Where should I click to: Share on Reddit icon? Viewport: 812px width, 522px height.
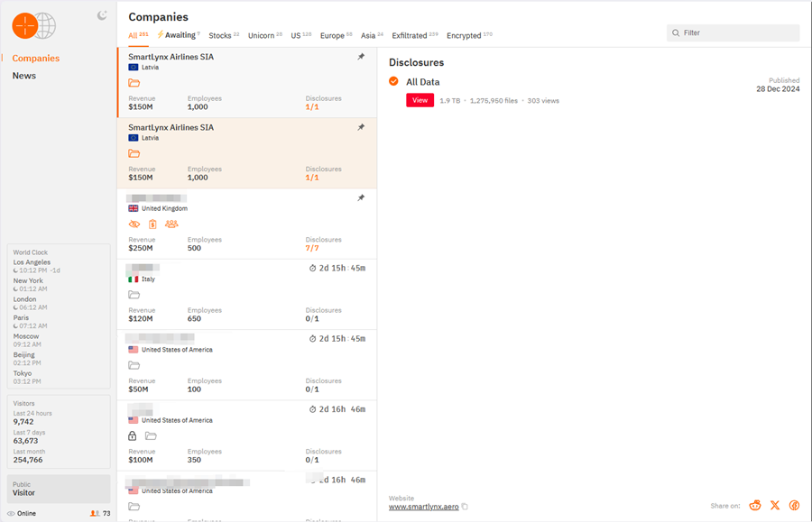click(x=755, y=506)
